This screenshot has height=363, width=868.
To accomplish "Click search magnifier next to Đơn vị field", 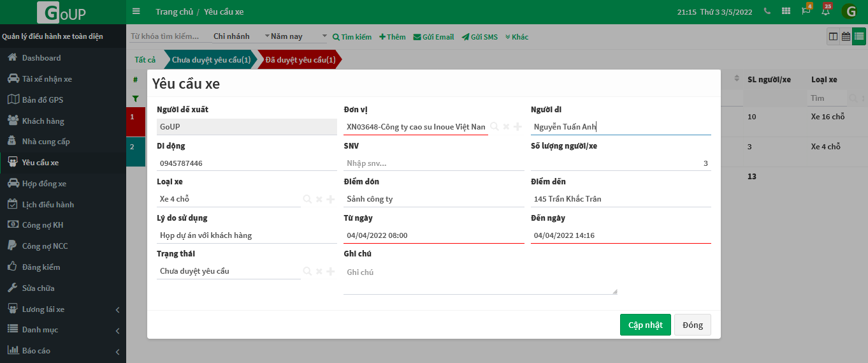I will (x=494, y=127).
